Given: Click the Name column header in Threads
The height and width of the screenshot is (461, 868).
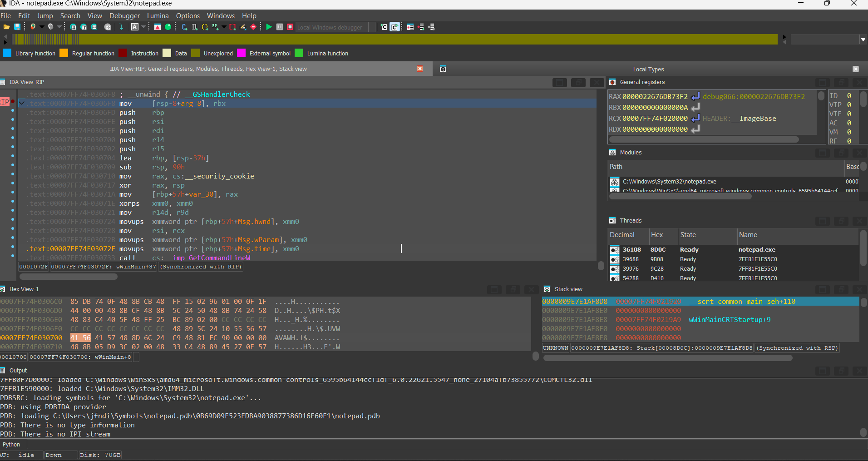Looking at the screenshot, I should [x=798, y=235].
